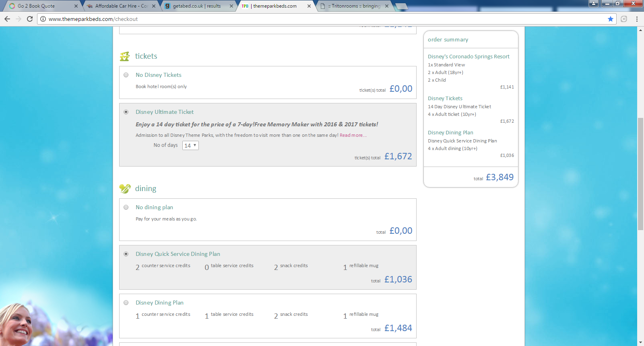
Task: Click Disney Dining Plan heading in order summary
Action: [450, 132]
